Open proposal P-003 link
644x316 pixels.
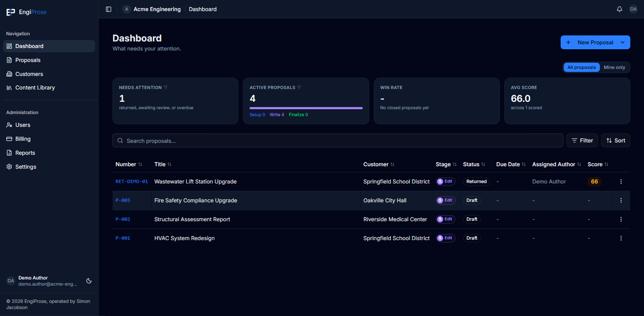click(x=123, y=200)
